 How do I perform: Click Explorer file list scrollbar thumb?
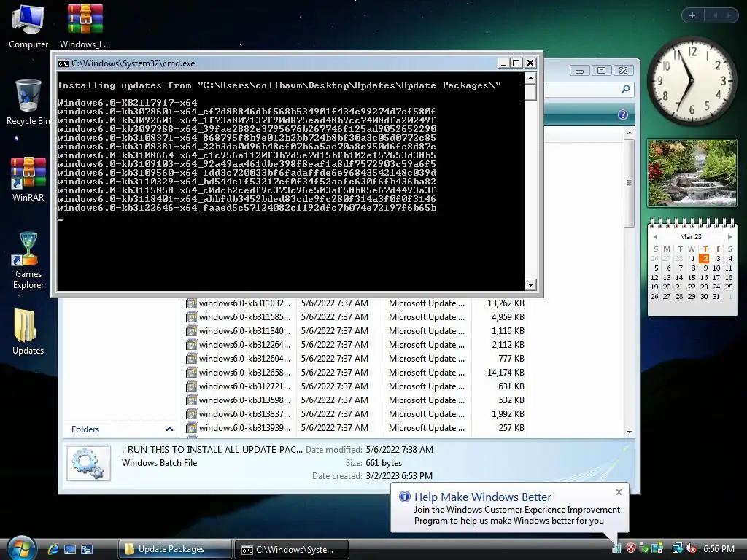tap(630, 183)
